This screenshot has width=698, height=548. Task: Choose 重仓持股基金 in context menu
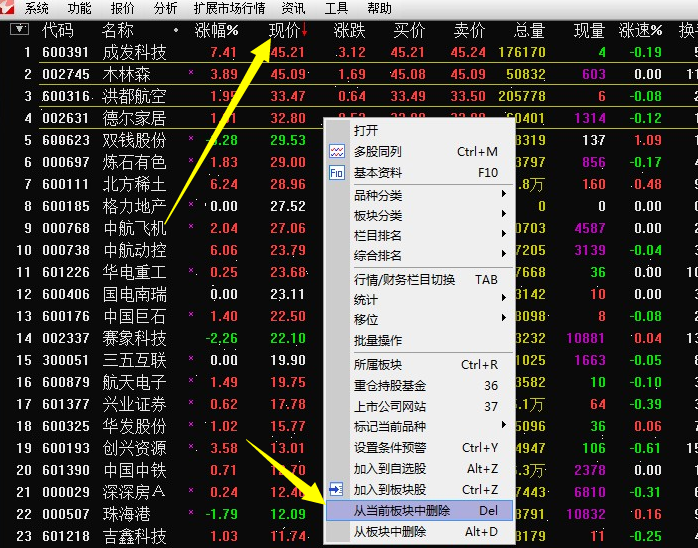[x=419, y=385]
